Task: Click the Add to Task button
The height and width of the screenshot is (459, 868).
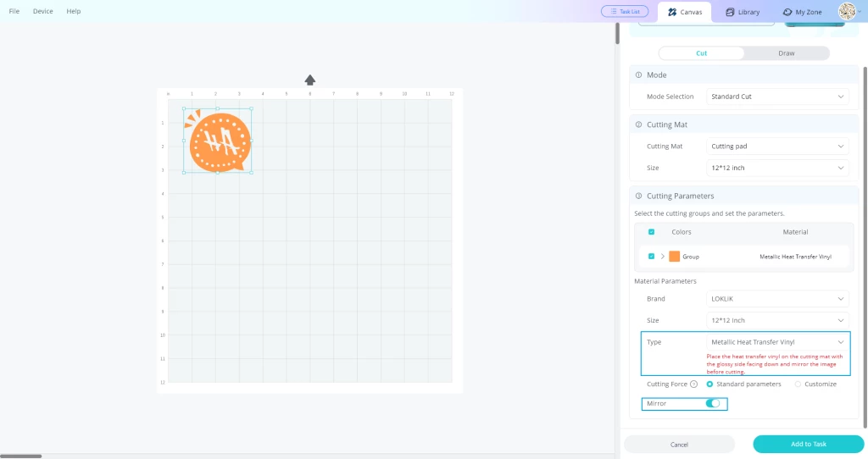Action: 808,444
